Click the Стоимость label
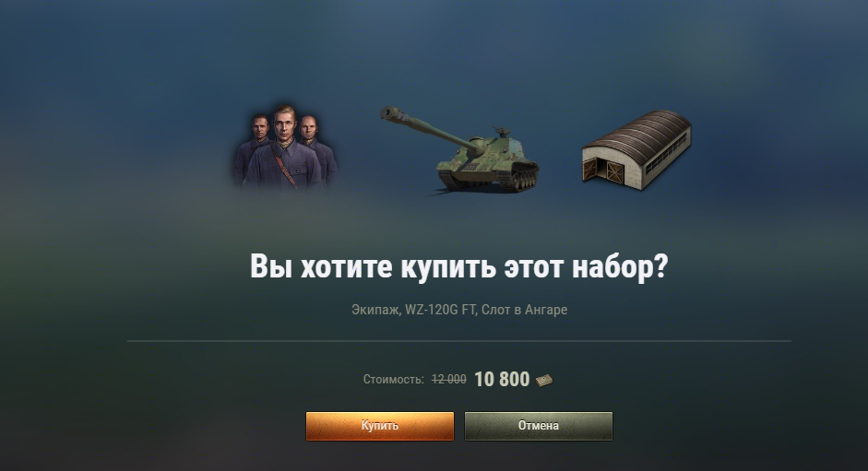868x471 pixels. (x=394, y=380)
